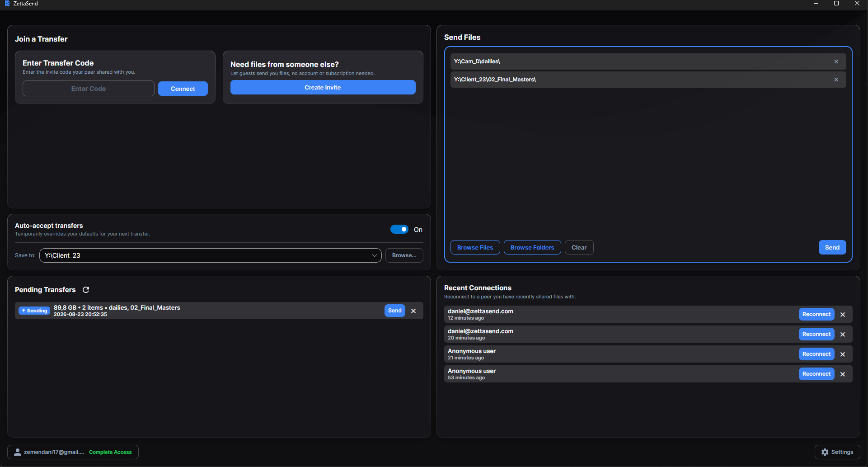Send the queued files in Send Files panel
The image size is (868, 467).
832,247
